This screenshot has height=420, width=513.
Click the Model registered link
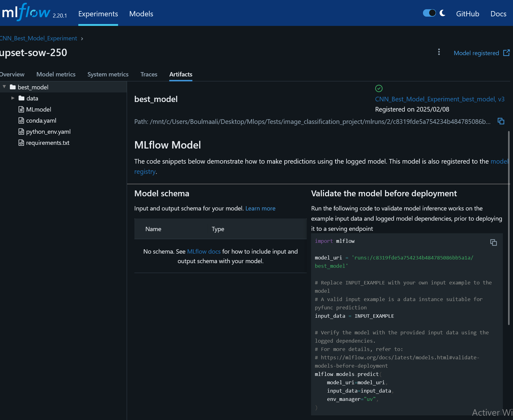pos(476,53)
